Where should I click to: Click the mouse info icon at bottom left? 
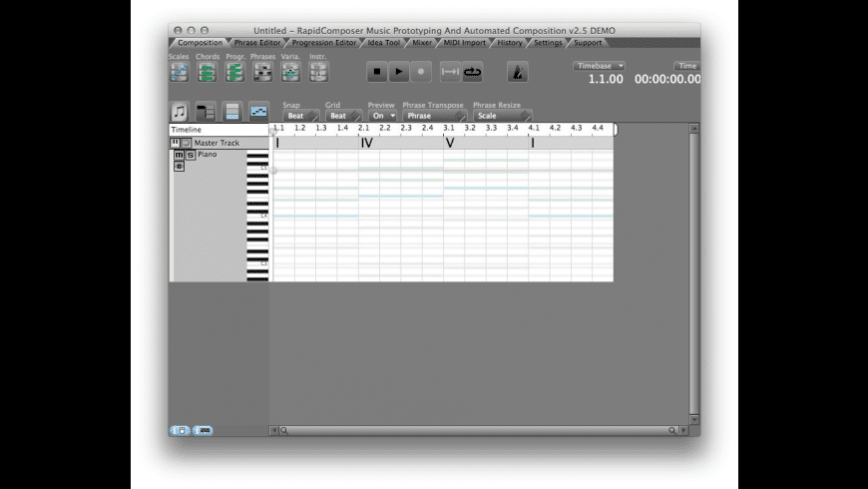[180, 430]
